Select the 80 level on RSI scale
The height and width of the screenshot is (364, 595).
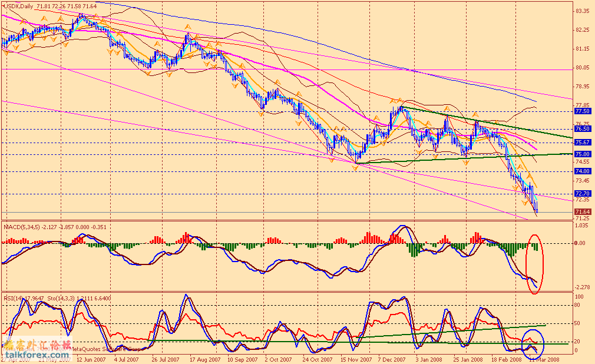pyautogui.click(x=577, y=305)
